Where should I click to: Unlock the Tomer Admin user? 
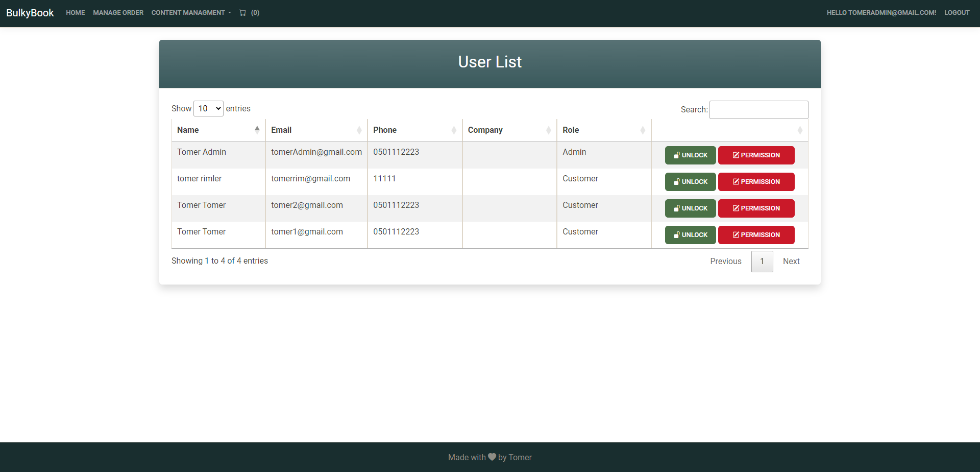click(x=690, y=155)
